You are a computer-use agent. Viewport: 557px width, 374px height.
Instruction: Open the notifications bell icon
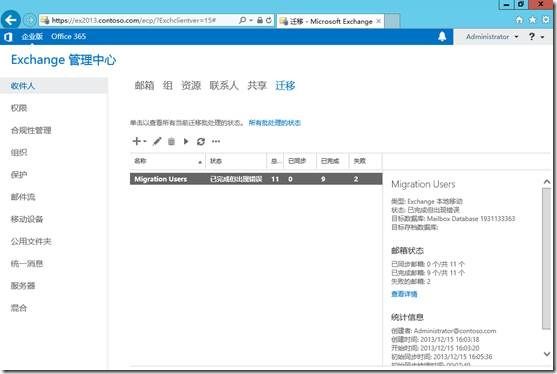pos(442,37)
